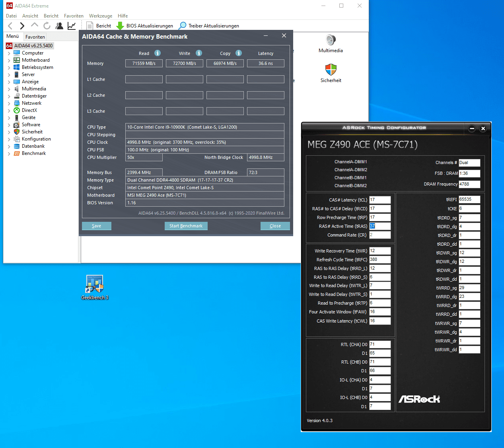The height and width of the screenshot is (448, 504).
Task: Expand the Benchmark tree node
Action: click(x=9, y=153)
